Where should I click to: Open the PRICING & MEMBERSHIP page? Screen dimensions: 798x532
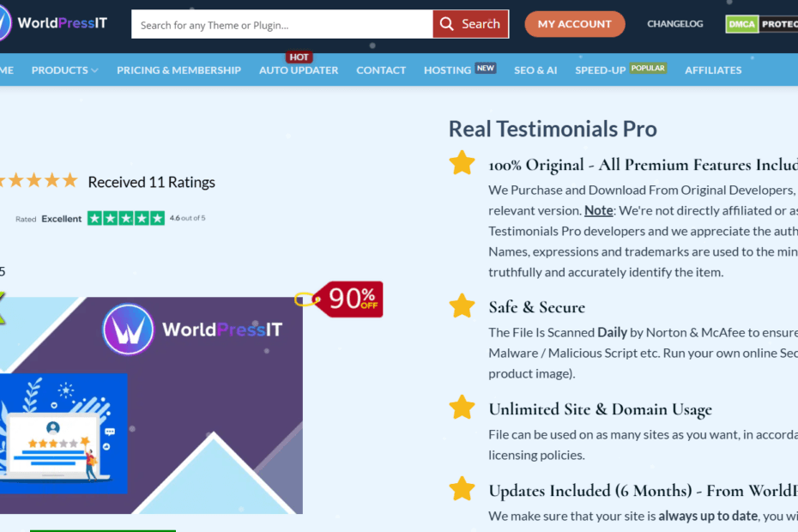(x=178, y=70)
